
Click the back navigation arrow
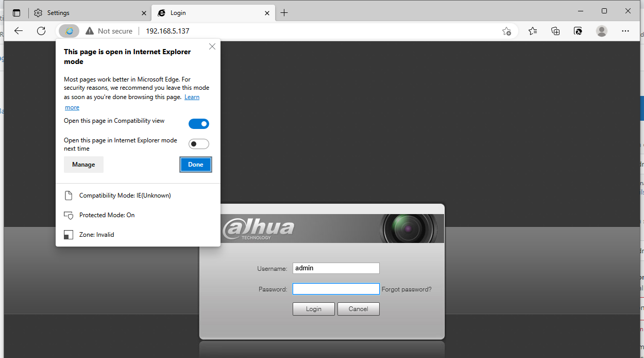pyautogui.click(x=19, y=30)
